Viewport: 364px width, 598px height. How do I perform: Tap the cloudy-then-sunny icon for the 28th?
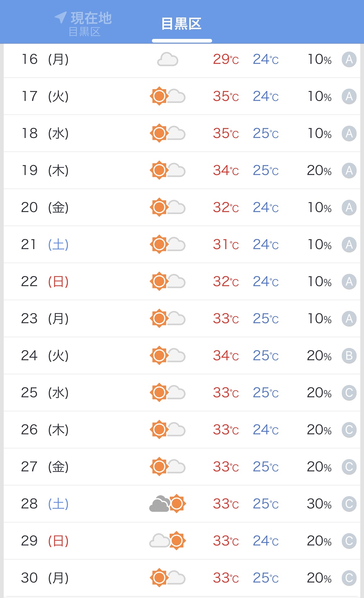[167, 504]
